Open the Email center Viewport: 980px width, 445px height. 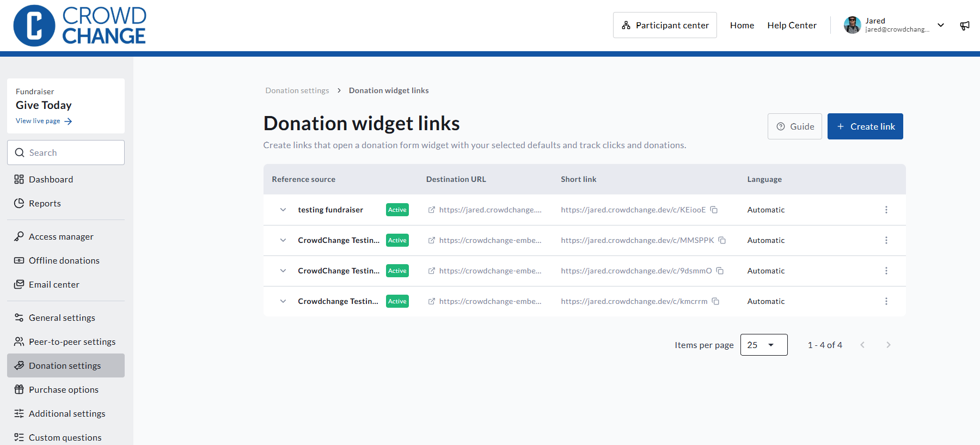pos(66,284)
